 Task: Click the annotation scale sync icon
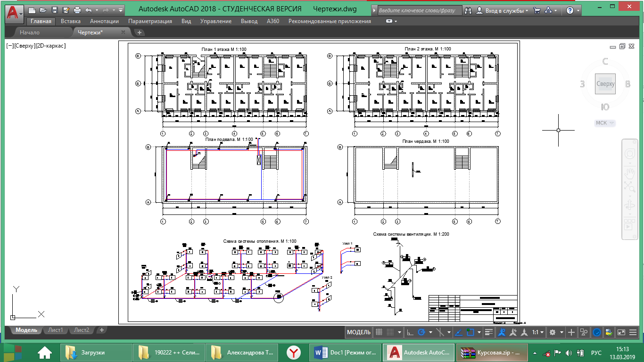(512, 332)
